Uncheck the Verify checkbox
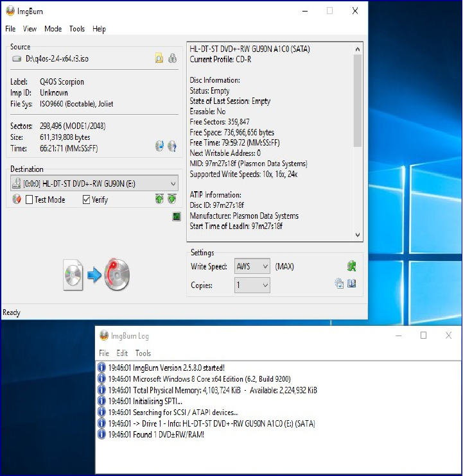 (x=86, y=200)
